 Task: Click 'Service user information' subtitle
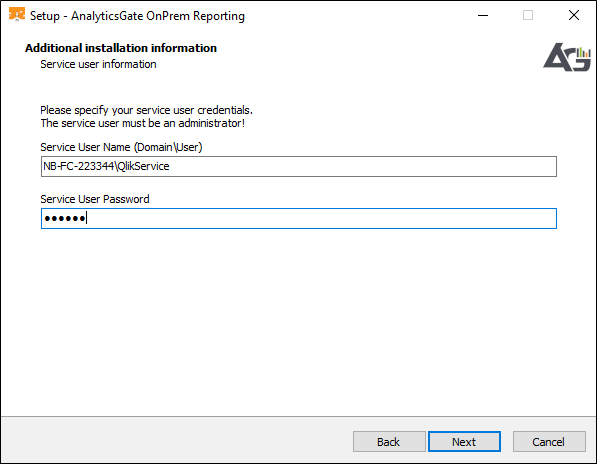(98, 64)
